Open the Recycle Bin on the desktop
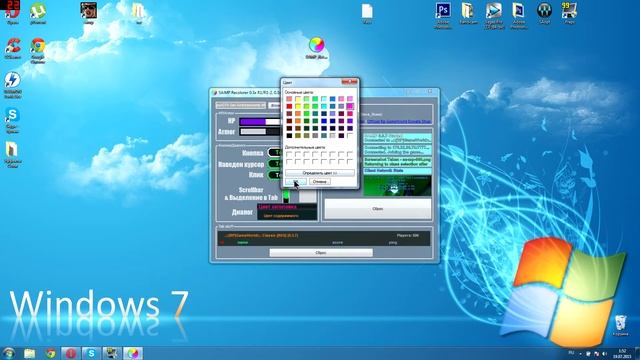 click(620, 325)
